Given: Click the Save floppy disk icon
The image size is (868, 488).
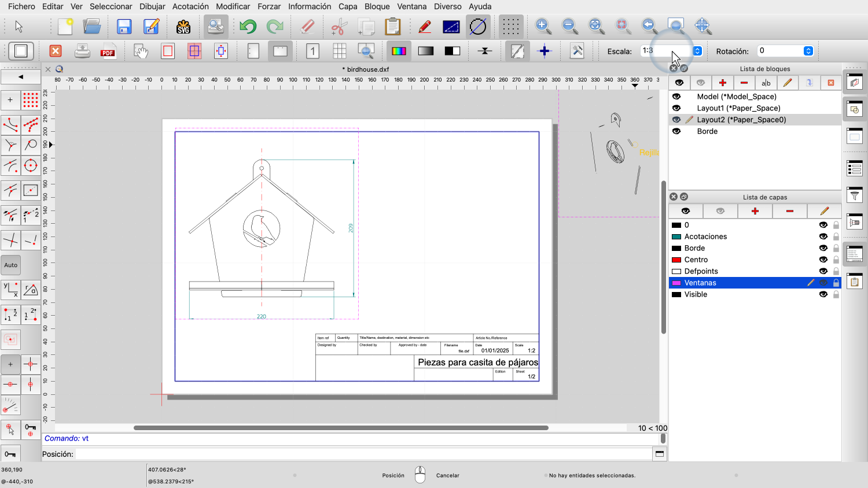Looking at the screenshot, I should 124,27.
